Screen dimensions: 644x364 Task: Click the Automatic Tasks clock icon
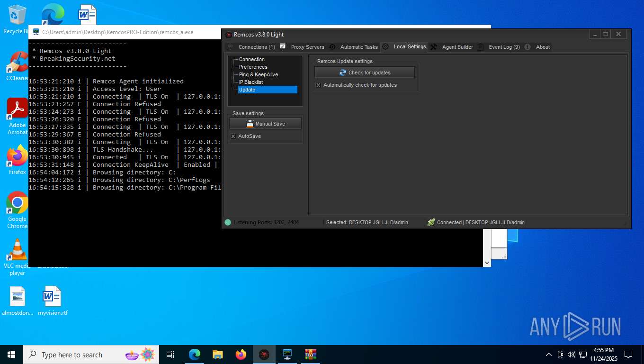(x=332, y=47)
